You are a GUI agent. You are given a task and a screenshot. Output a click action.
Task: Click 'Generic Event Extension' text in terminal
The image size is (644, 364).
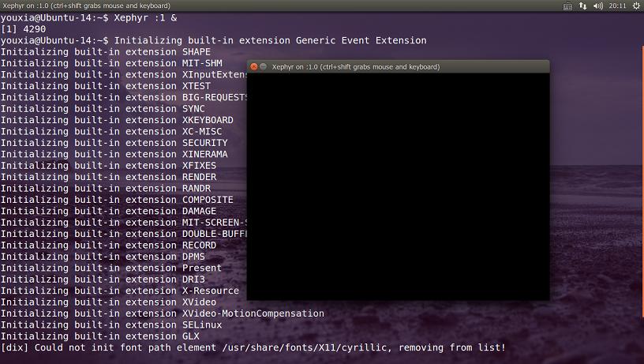(361, 40)
